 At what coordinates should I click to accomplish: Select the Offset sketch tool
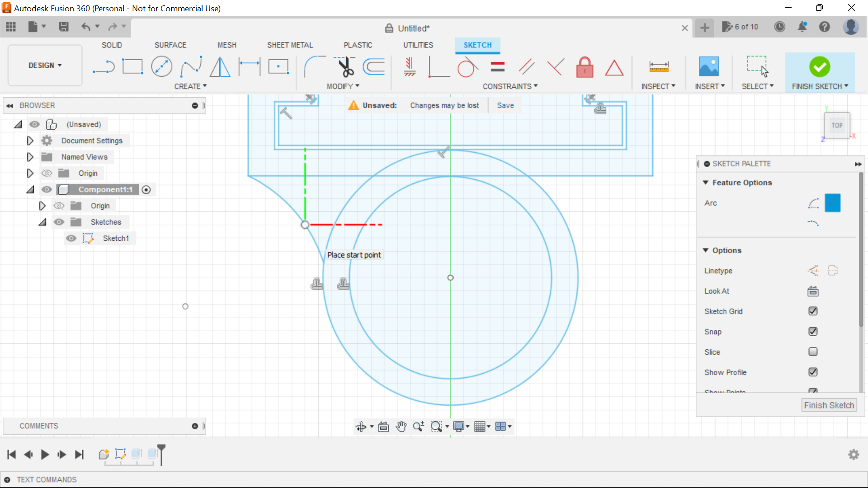[373, 67]
